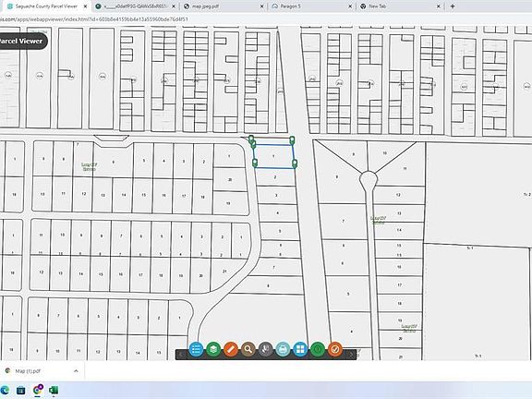
Task: Open the legend list widget
Action: (196, 349)
